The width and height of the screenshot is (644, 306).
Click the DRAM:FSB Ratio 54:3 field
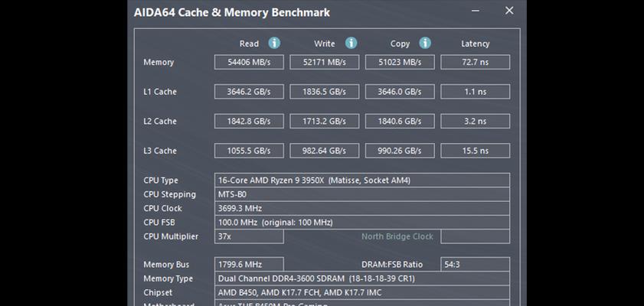pos(476,265)
